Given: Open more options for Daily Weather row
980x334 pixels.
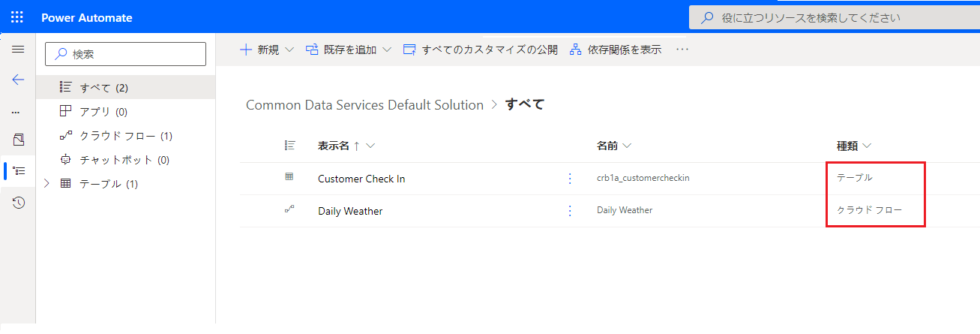Looking at the screenshot, I should coord(570,211).
